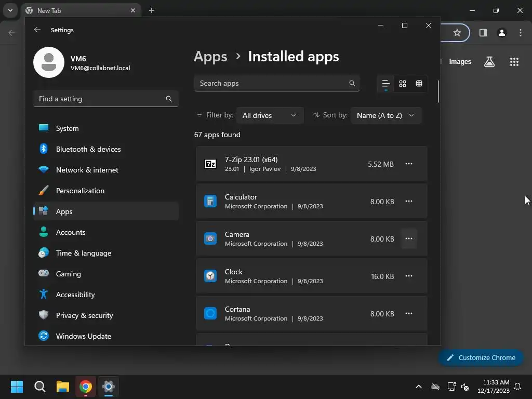The width and height of the screenshot is (532, 399).
Task: Click the Camera app icon
Action: [210, 238]
